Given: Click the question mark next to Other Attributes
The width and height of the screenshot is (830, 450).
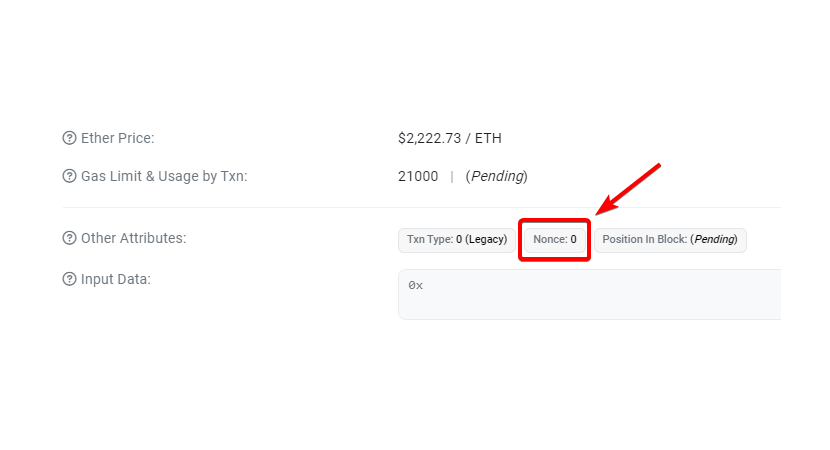Looking at the screenshot, I should click(69, 238).
